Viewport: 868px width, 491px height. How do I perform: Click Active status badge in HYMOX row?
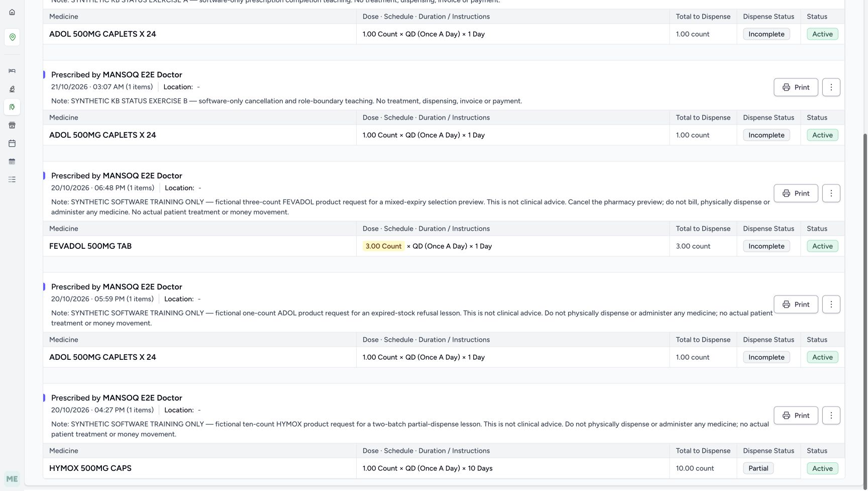[822, 468]
